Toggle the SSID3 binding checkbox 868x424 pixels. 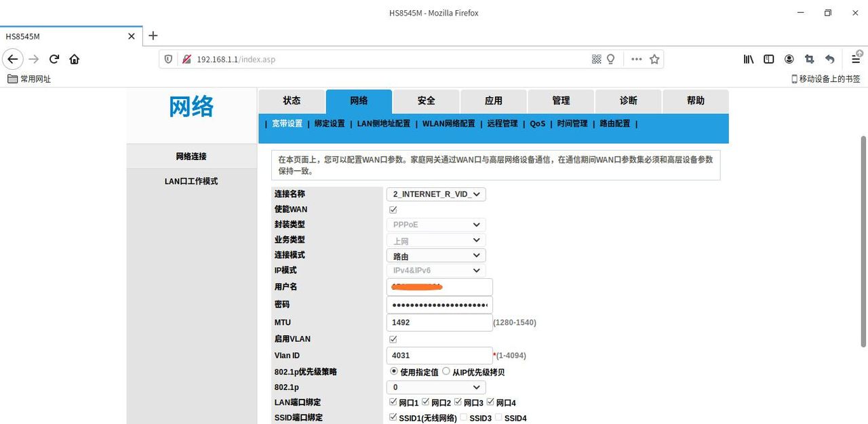(x=464, y=417)
